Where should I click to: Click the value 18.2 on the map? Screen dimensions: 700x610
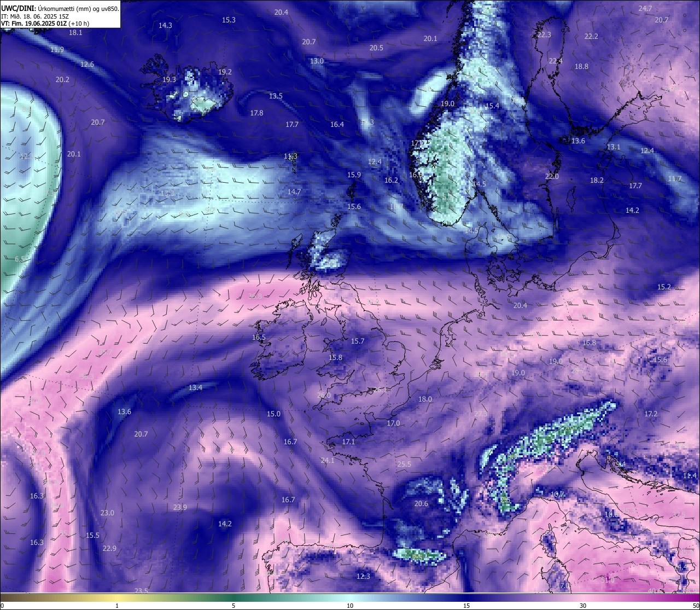pyautogui.click(x=597, y=181)
